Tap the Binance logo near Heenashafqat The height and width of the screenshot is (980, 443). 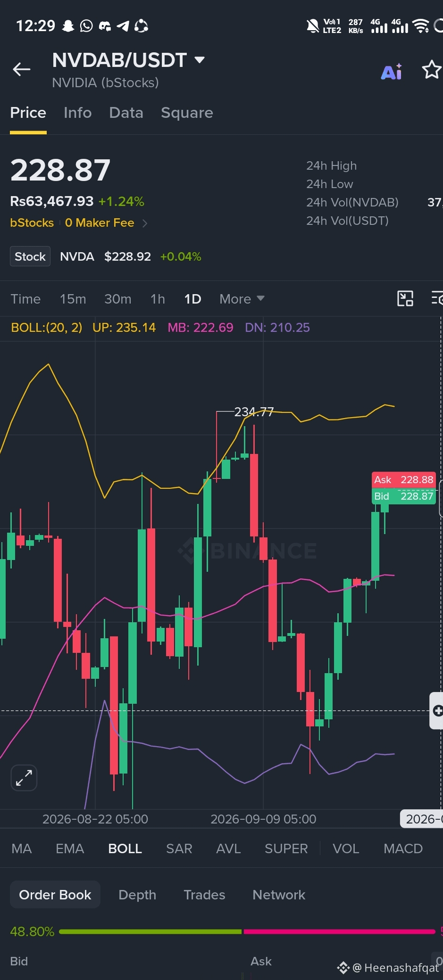pyautogui.click(x=343, y=968)
